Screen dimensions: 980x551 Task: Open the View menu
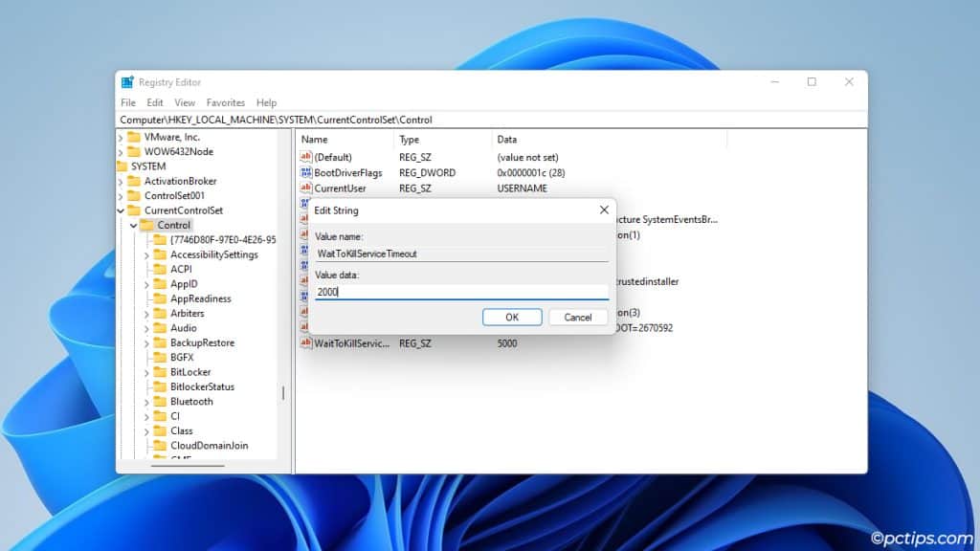185,102
